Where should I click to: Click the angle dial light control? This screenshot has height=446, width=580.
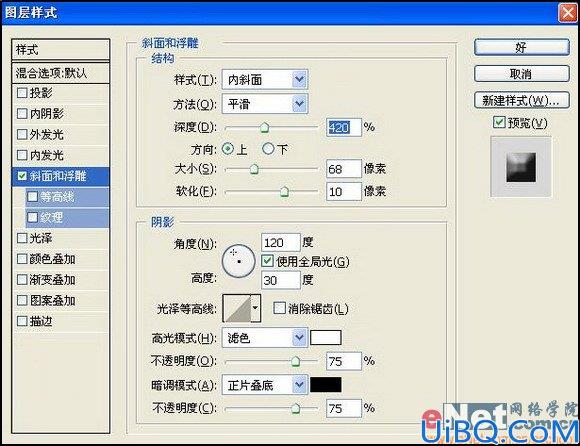[239, 261]
